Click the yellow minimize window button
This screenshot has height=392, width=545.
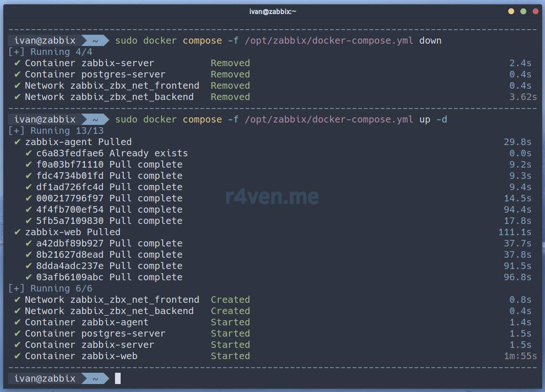point(511,11)
